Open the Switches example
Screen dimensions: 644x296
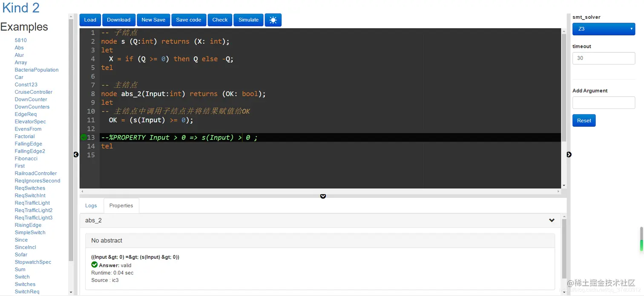[x=25, y=284]
